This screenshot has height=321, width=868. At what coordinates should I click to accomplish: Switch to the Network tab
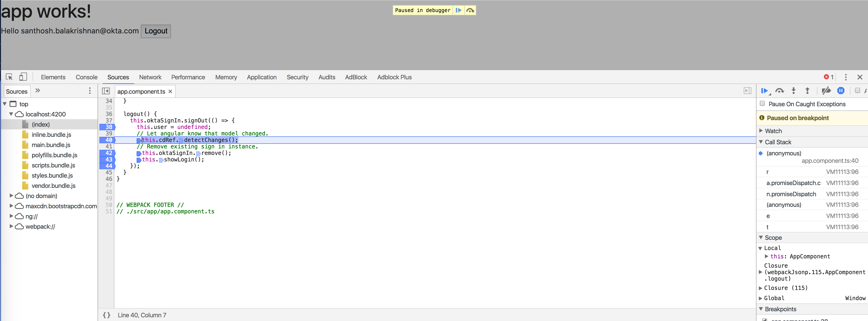tap(150, 77)
